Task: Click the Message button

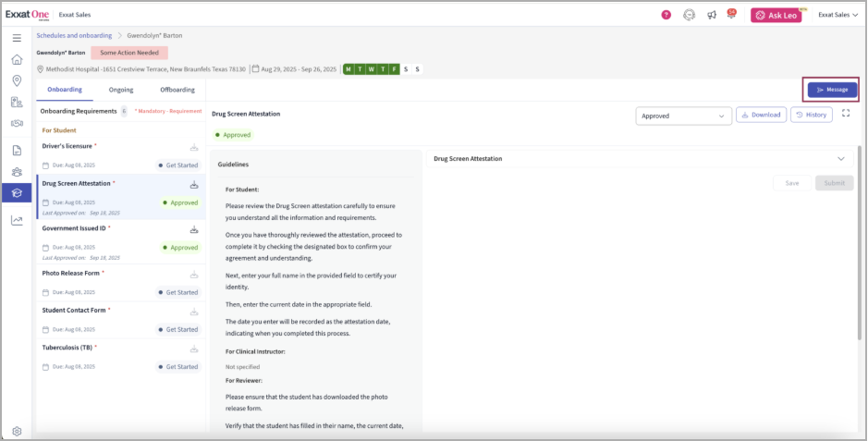Action: coord(831,90)
